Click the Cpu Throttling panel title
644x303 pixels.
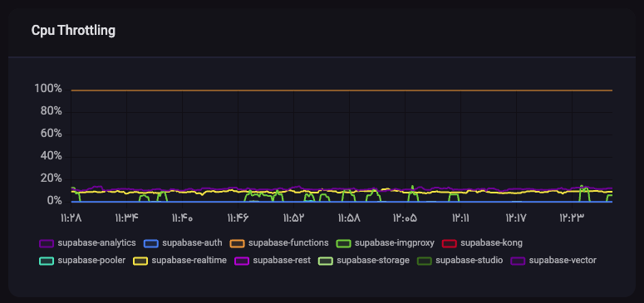[x=73, y=31]
